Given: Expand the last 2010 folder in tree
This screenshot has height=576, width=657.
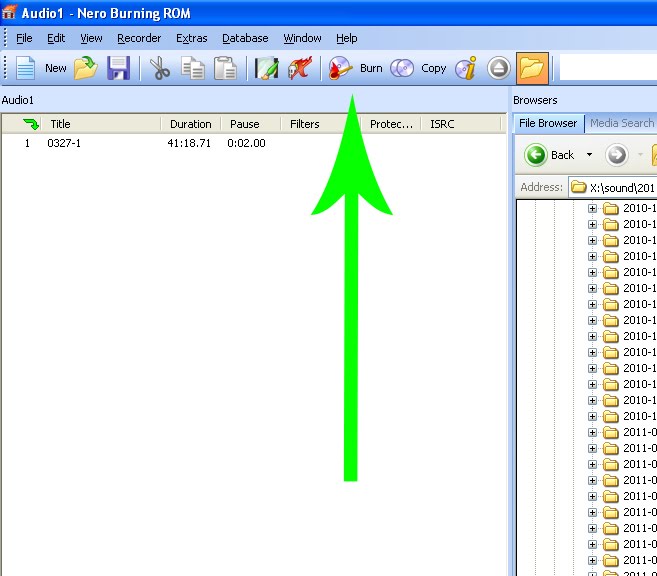Looking at the screenshot, I should [592, 416].
